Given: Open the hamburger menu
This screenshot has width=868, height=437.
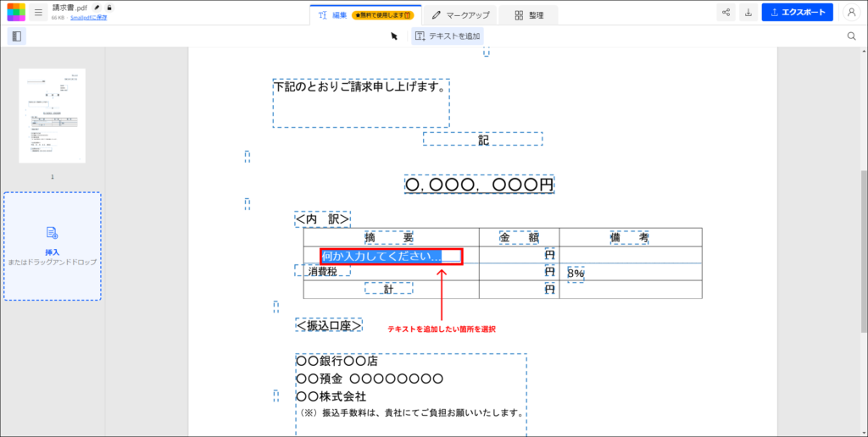Looking at the screenshot, I should 38,12.
